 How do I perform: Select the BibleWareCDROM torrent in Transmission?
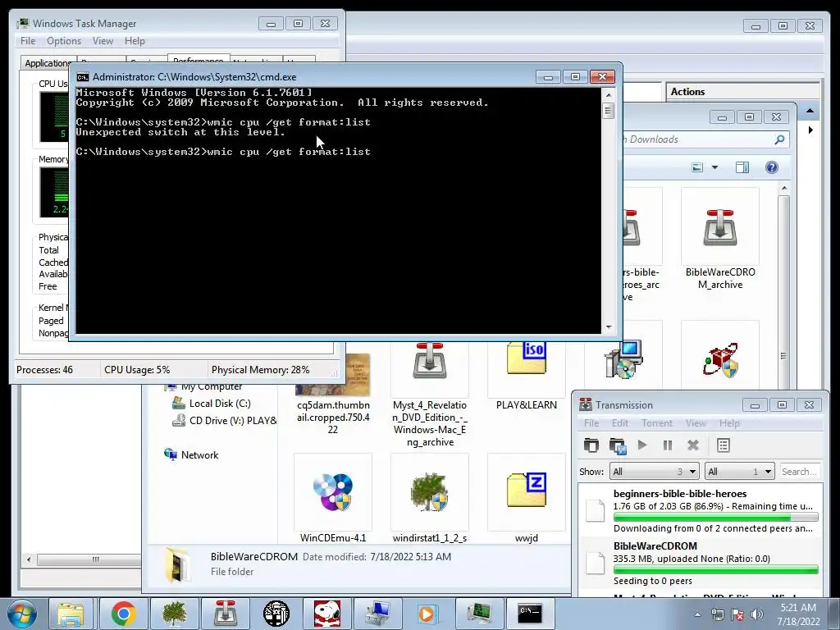click(x=701, y=564)
